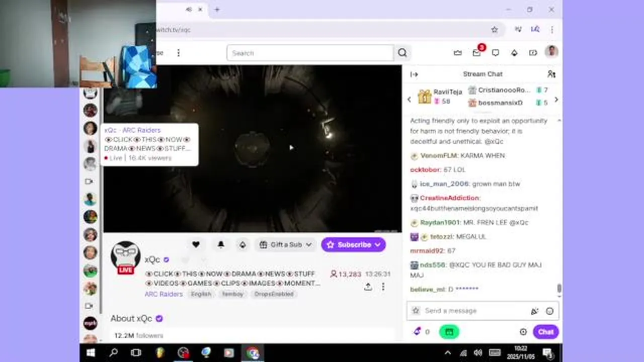Click the stream video player area
The height and width of the screenshot is (362, 644).
click(x=252, y=149)
